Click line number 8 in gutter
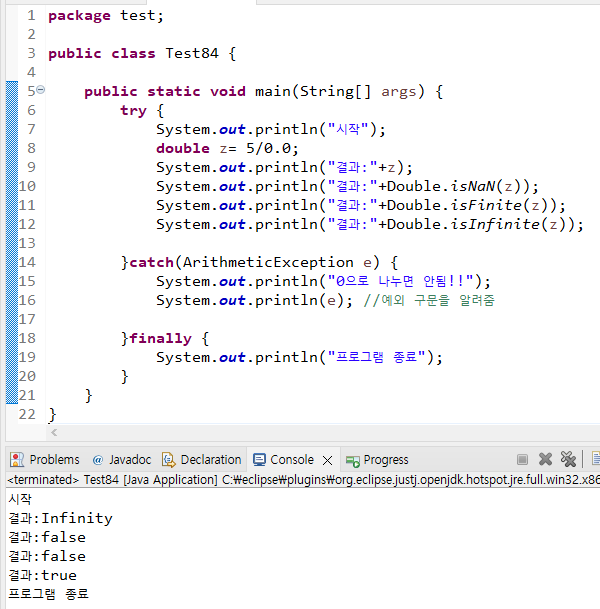The width and height of the screenshot is (600, 609). pyautogui.click(x=31, y=148)
